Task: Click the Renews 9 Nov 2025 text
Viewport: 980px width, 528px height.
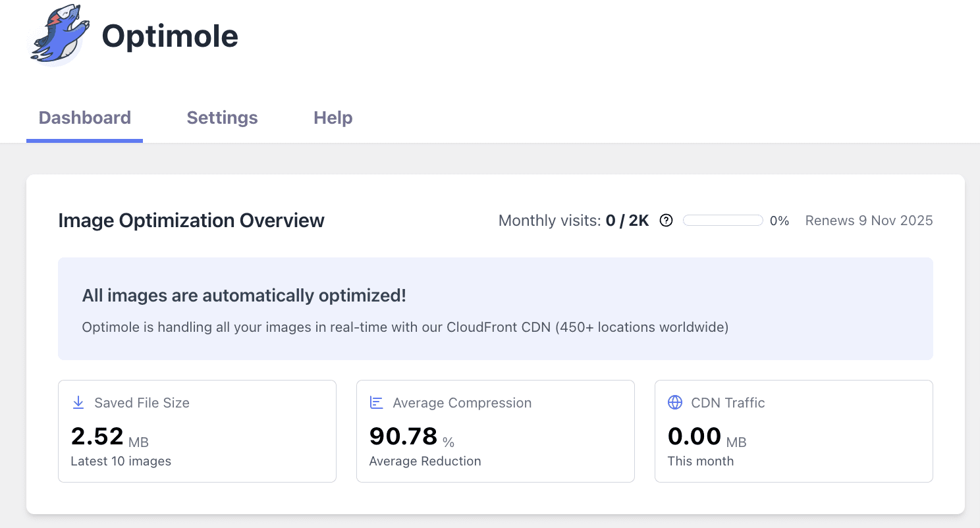Action: click(x=869, y=221)
